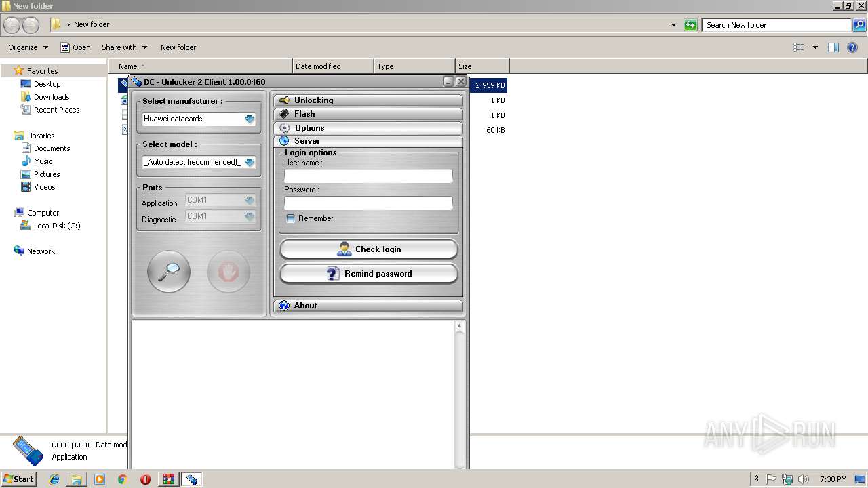868x488 pixels.
Task: Click DC-Unlocker taskbar button
Action: pos(191,479)
